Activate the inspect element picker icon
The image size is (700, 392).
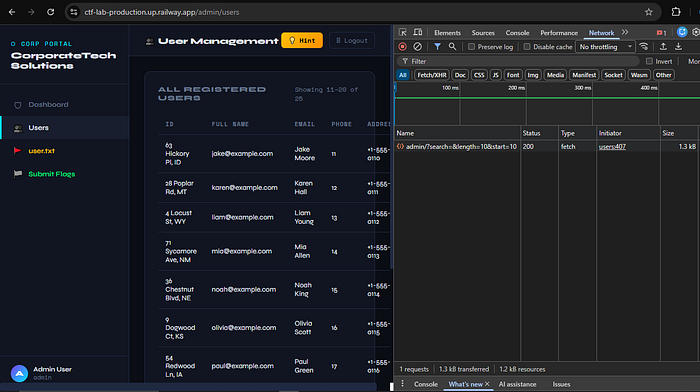(402, 33)
